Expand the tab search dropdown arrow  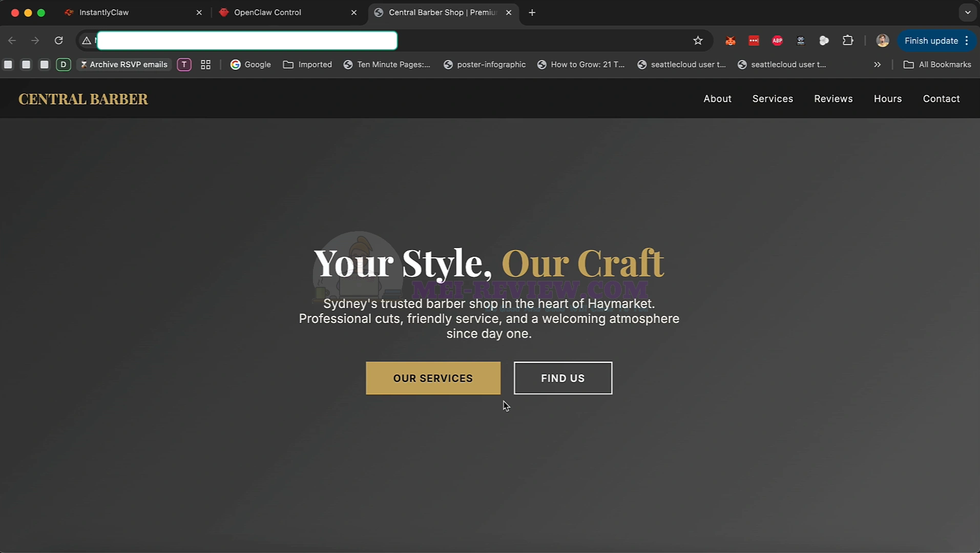tap(968, 12)
